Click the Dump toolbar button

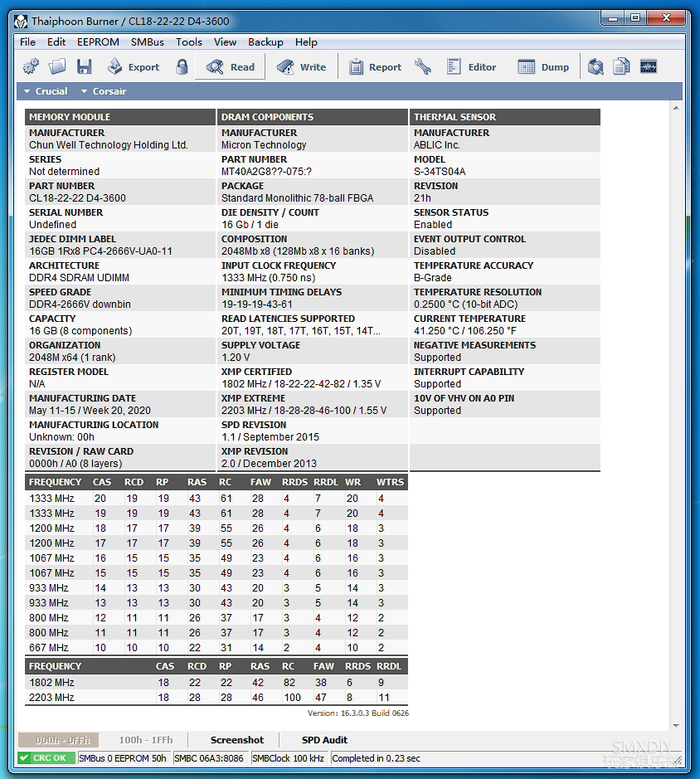tap(543, 66)
